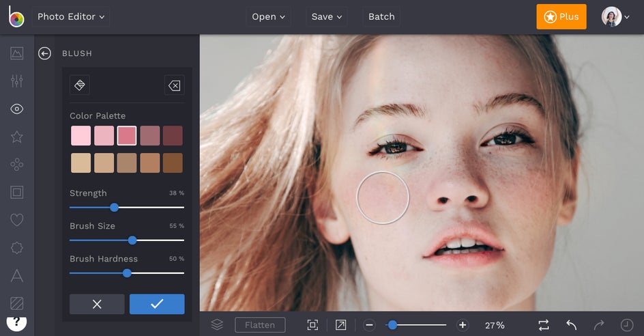The width and height of the screenshot is (644, 336).
Task: Expand the user avatar account menu
Action: pos(615,17)
